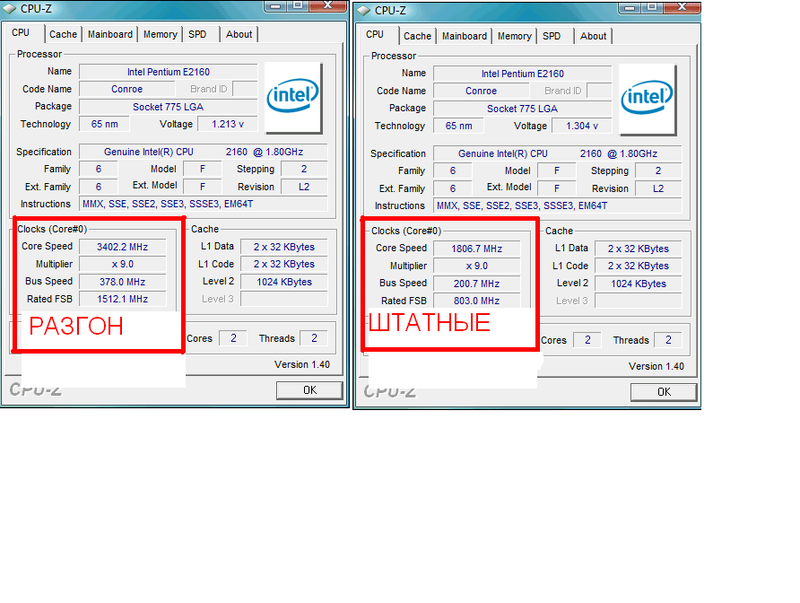Click the Specification field in right window
The image size is (800, 603).
pos(558,154)
